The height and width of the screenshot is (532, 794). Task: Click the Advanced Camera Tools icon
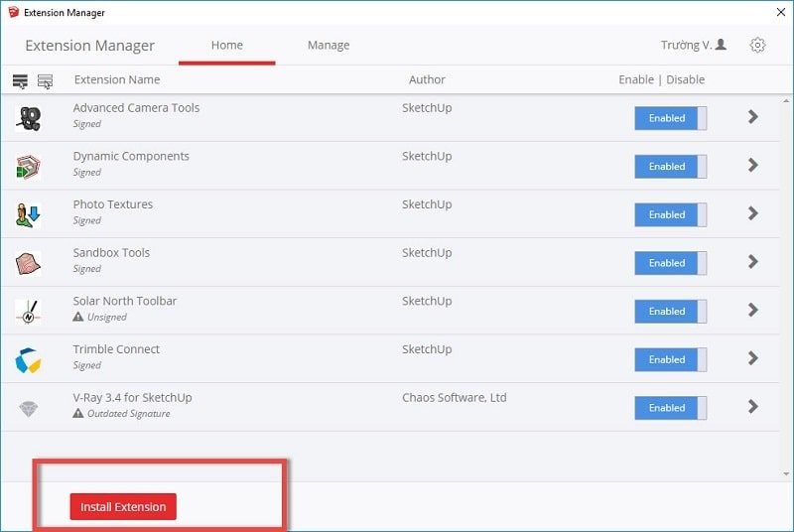pos(29,118)
